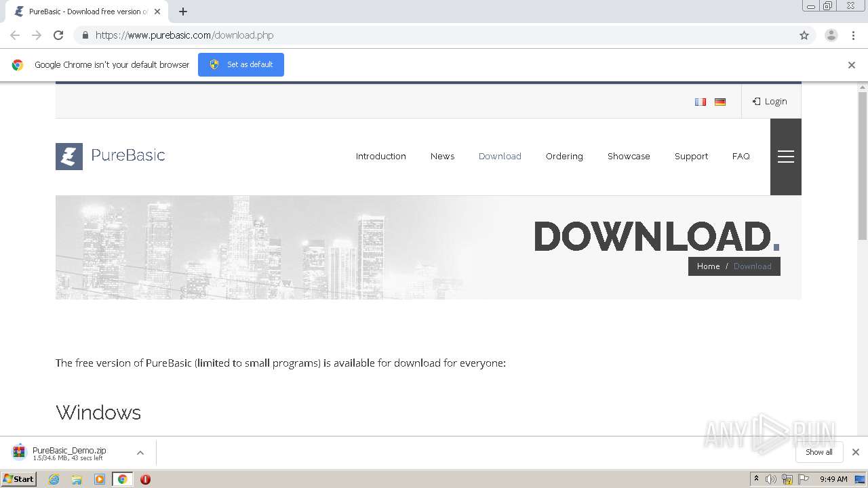Screen dimensions: 868x488
Task: Dismiss the default browser notification bar
Action: coord(852,65)
